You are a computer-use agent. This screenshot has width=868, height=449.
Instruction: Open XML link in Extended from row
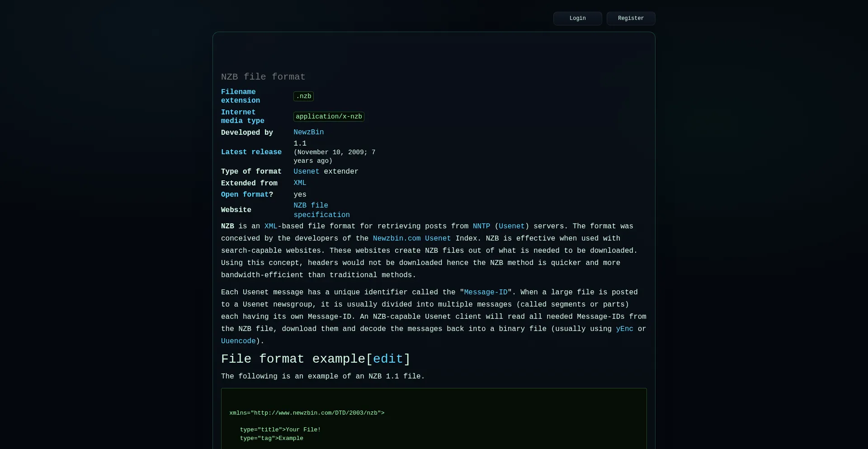[300, 183]
